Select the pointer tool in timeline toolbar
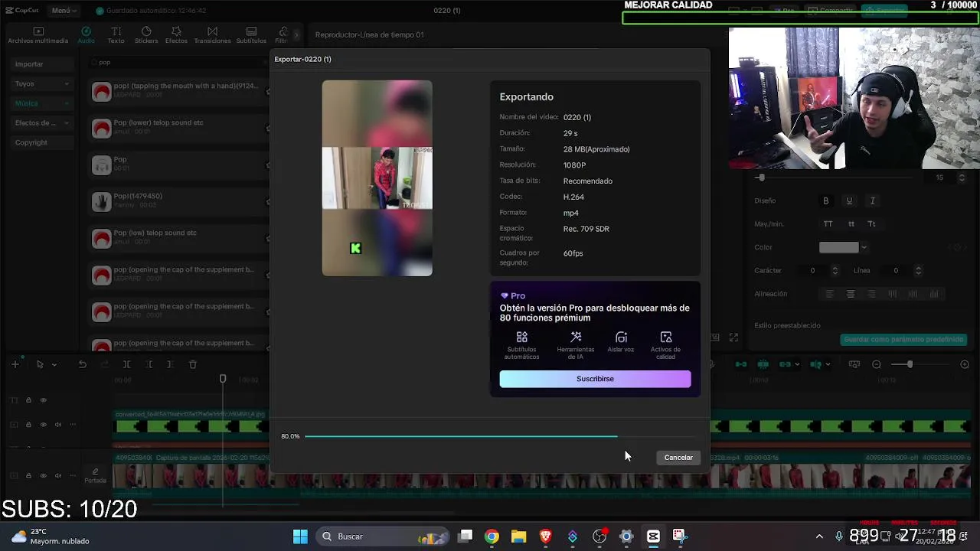The width and height of the screenshot is (980, 551). 40,365
